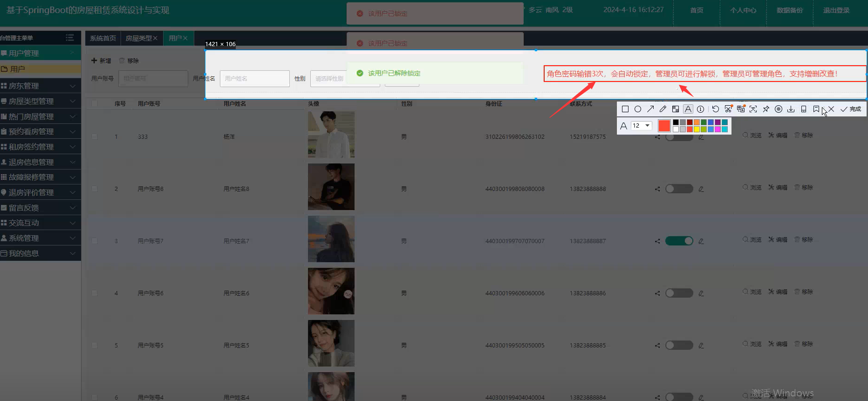Close the 用户 tab
This screenshot has width=868, height=401.
pyautogui.click(x=185, y=38)
